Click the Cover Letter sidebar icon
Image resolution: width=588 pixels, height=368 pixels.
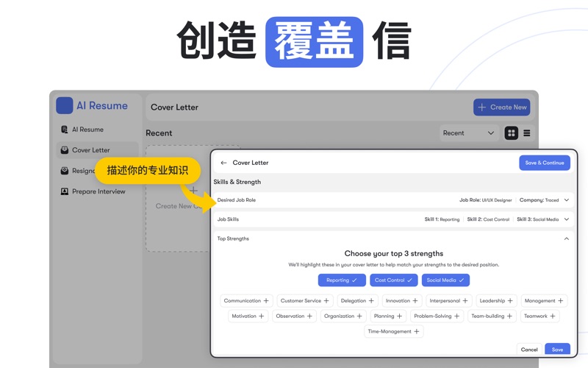point(65,150)
